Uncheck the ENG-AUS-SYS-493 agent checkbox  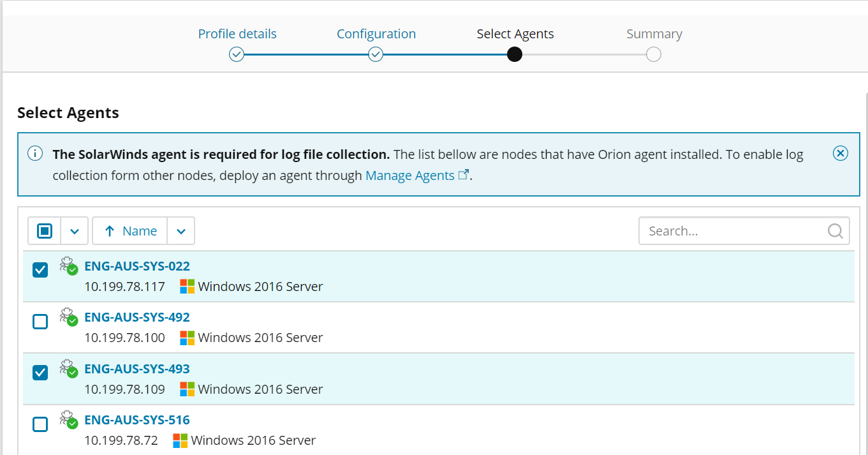point(40,373)
